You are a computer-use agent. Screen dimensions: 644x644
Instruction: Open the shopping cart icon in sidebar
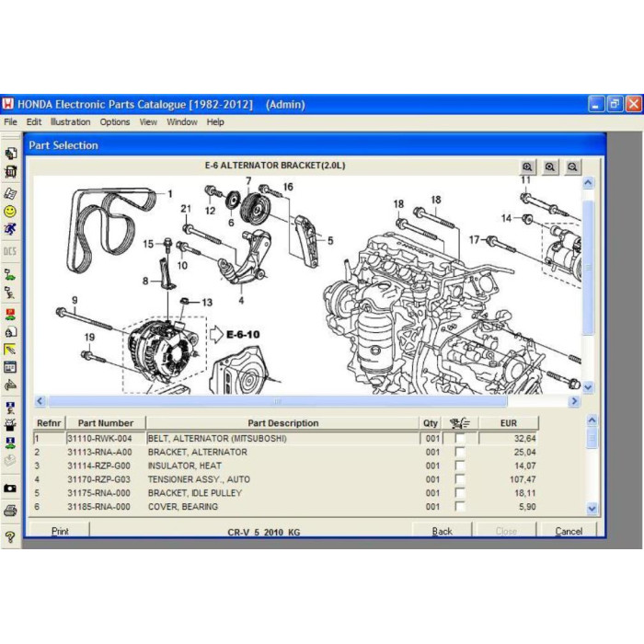[11, 172]
